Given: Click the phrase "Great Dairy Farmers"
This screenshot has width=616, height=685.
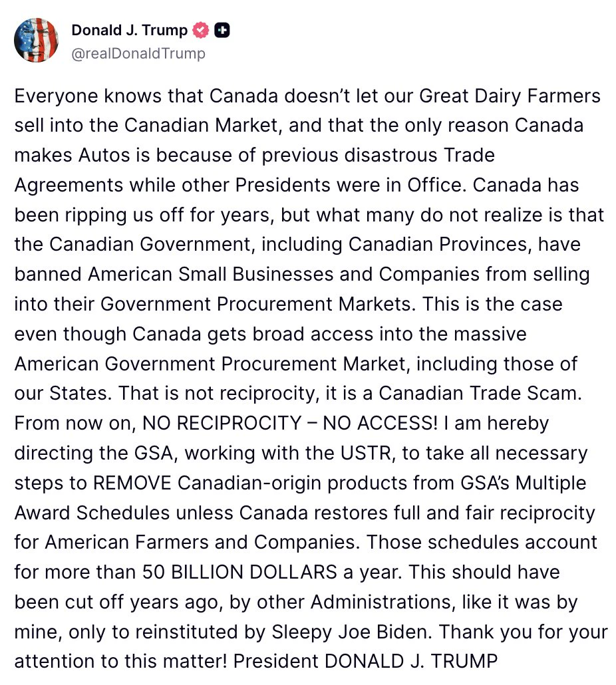Looking at the screenshot, I should click(510, 96).
